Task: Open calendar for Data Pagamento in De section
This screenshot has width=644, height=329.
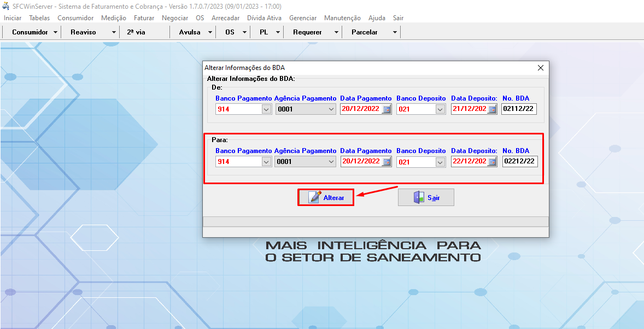Action: pos(386,109)
